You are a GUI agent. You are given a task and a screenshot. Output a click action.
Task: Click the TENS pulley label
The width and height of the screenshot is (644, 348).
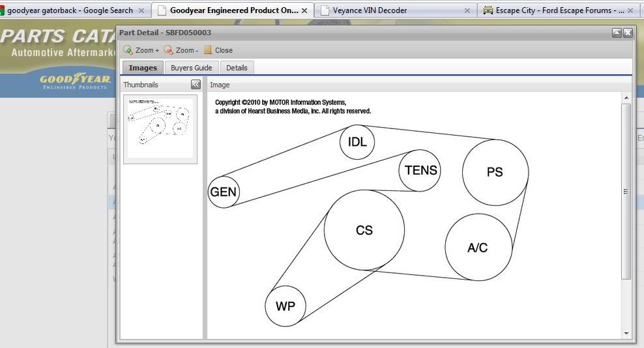coord(421,170)
